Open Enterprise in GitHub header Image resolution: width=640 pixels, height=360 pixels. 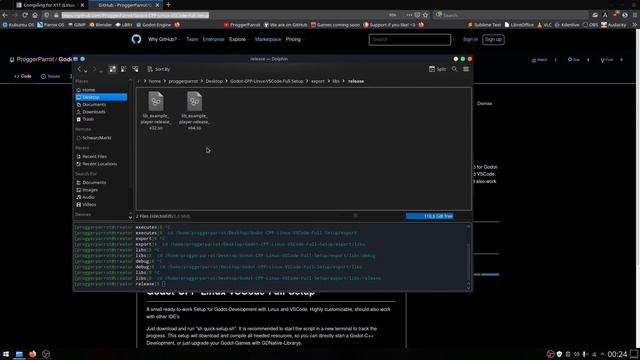[x=213, y=40]
